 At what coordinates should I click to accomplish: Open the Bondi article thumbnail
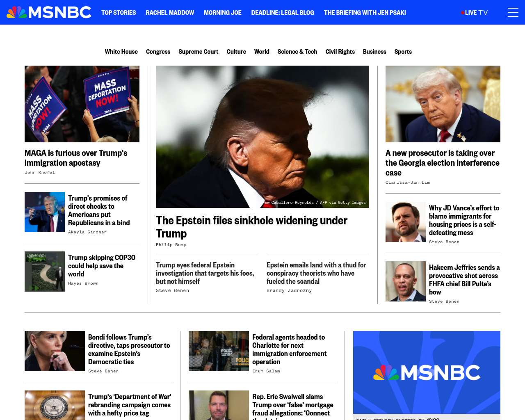click(x=55, y=351)
